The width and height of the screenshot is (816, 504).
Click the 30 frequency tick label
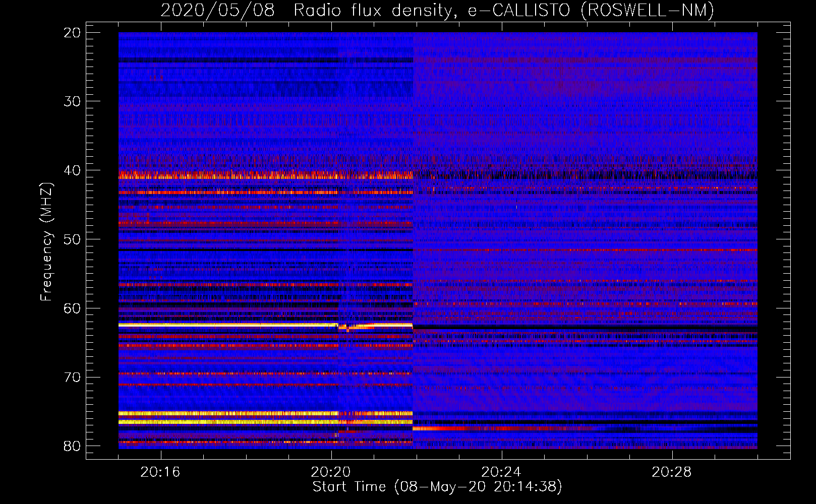coord(72,101)
